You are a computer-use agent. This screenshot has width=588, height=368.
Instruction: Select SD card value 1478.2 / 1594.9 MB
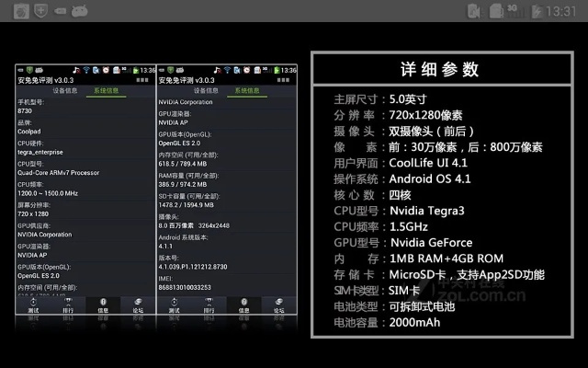[x=186, y=205]
